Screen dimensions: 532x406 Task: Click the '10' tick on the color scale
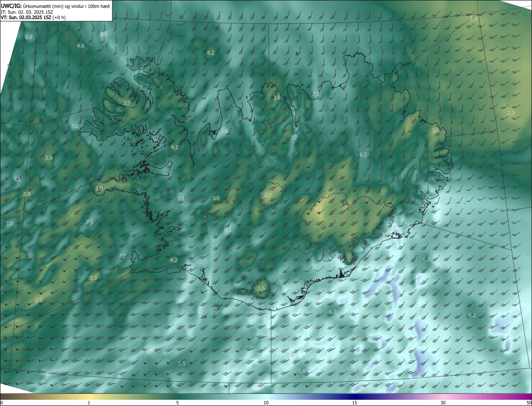click(266, 403)
